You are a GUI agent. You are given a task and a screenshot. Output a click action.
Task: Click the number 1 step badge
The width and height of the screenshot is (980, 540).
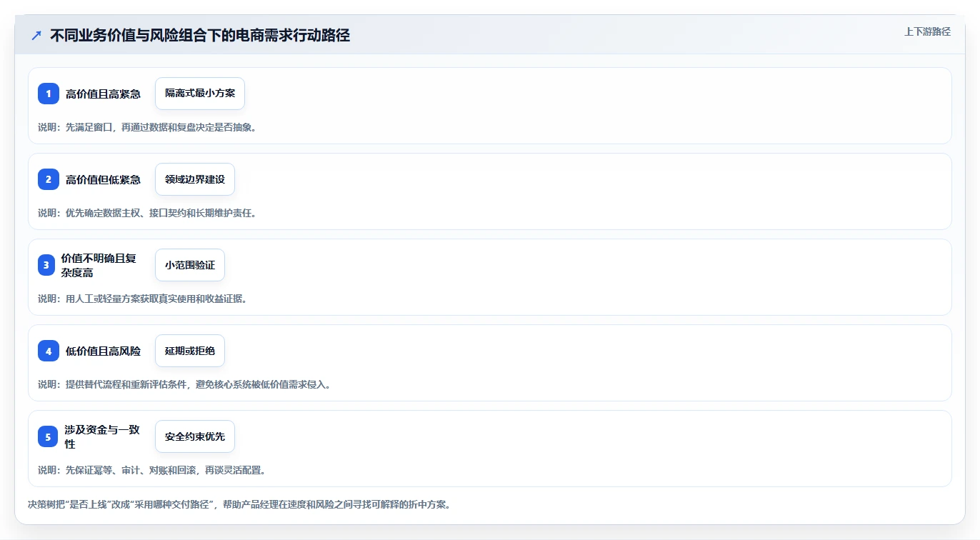click(x=49, y=94)
